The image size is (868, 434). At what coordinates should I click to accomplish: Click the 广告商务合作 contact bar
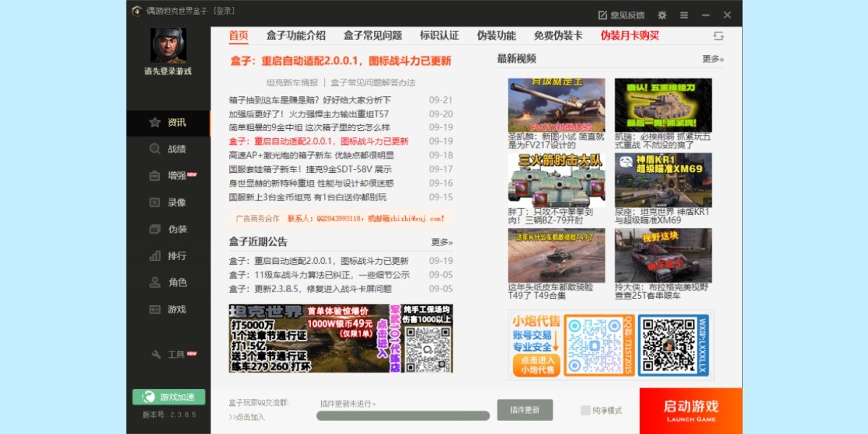pyautogui.click(x=341, y=218)
